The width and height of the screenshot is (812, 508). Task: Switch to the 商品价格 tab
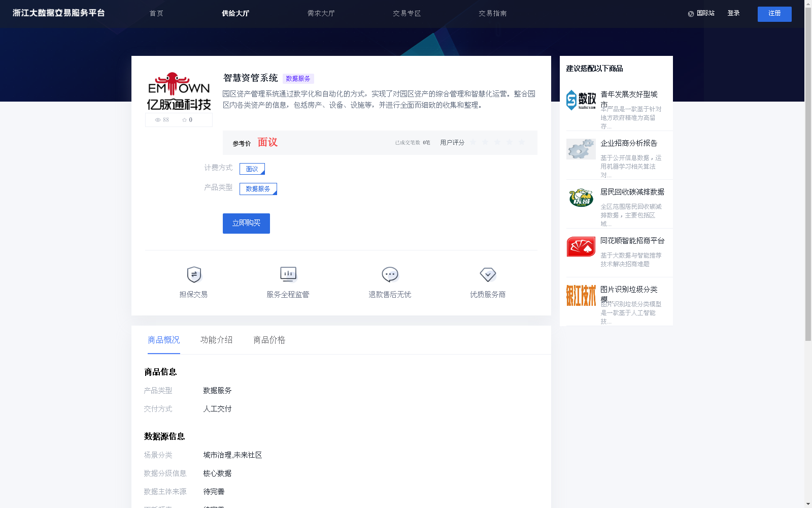269,340
